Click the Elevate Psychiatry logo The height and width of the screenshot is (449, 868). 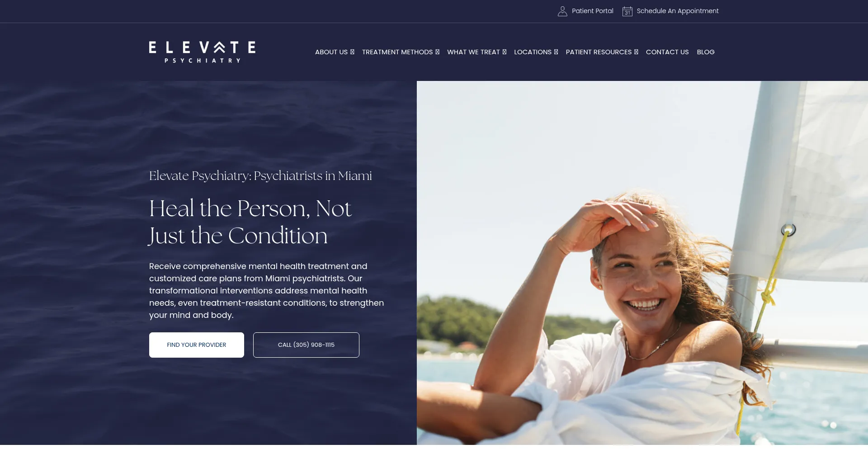(x=202, y=52)
